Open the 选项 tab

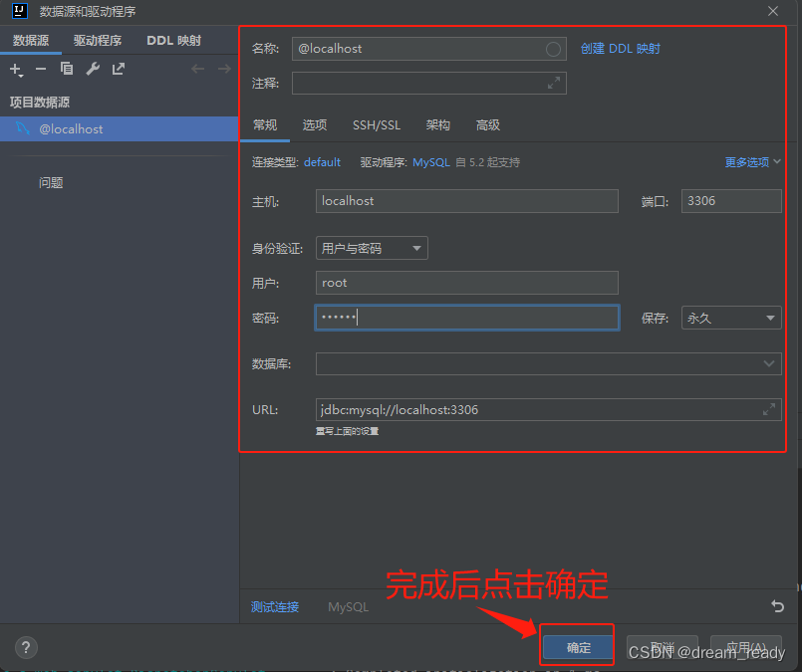[315, 125]
